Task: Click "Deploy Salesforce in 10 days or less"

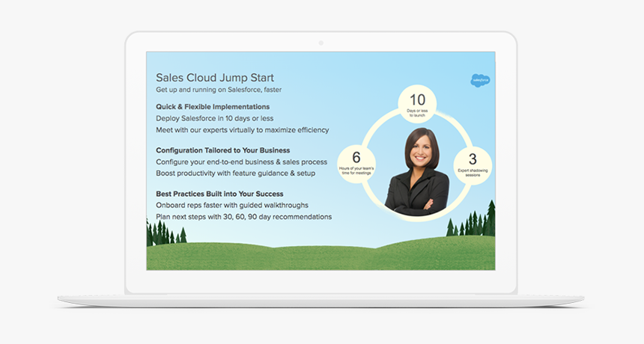Action: [x=214, y=118]
